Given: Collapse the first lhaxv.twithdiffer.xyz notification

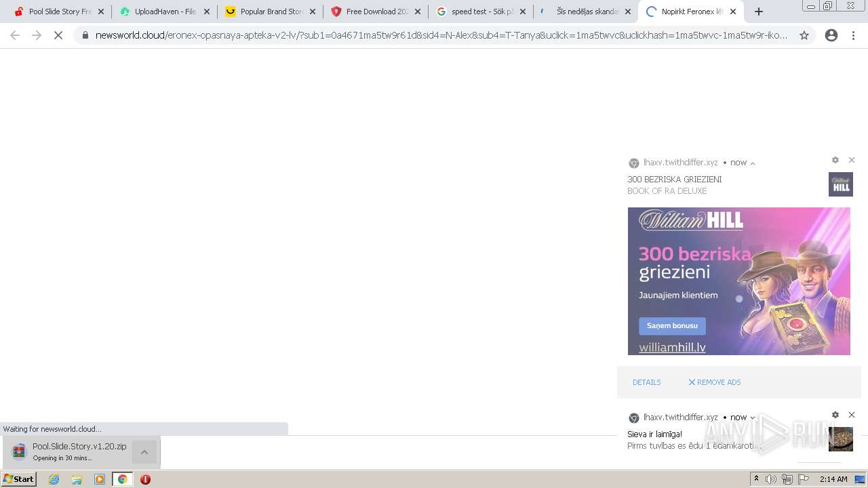Looking at the screenshot, I should point(753,163).
